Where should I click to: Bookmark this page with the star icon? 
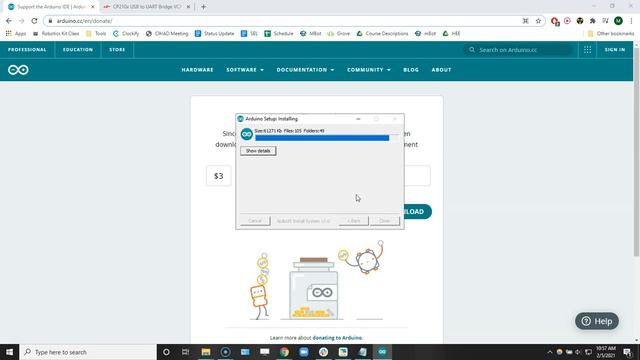click(x=538, y=21)
